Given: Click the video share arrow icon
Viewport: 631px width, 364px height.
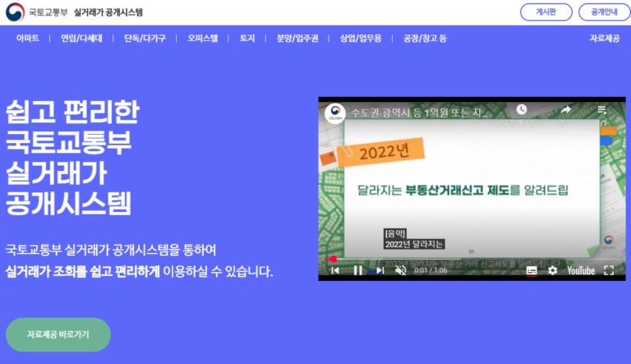Looking at the screenshot, I should (x=566, y=109).
